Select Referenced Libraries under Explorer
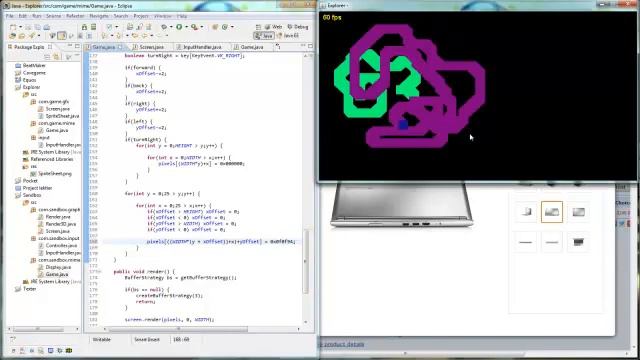The image size is (640, 360). pos(52,159)
